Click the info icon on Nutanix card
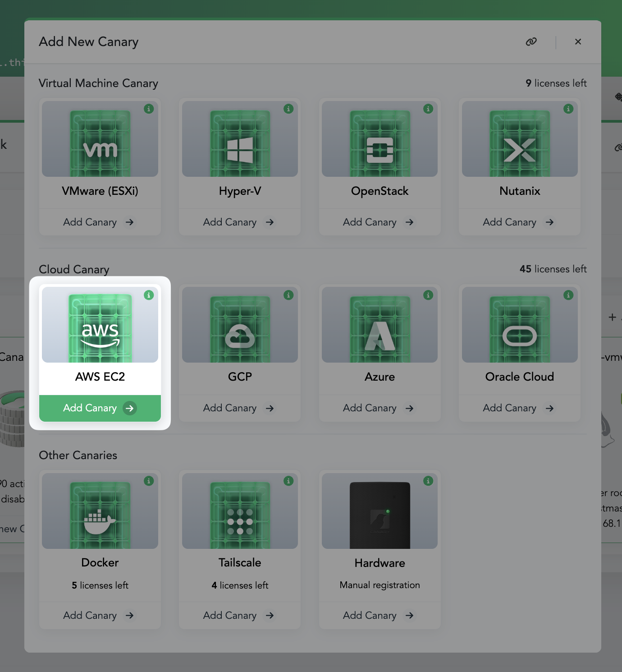 pyautogui.click(x=568, y=109)
